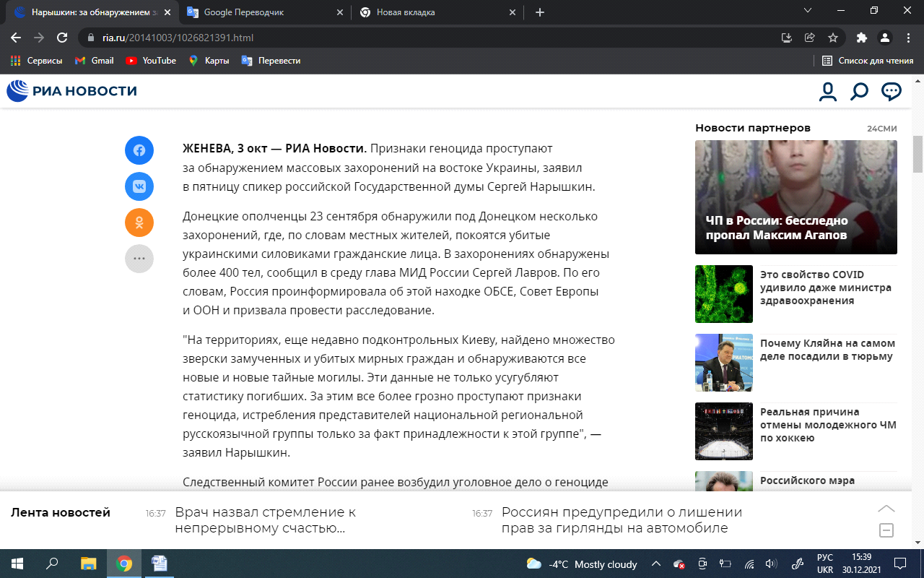Screen dimensions: 924x578
Task: Expand the Лента новостей panel upward
Action: point(886,509)
